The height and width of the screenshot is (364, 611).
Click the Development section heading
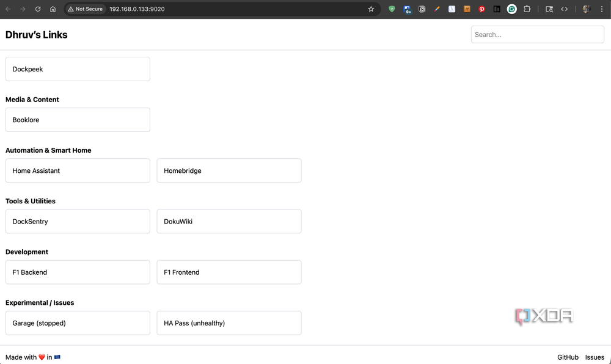coord(26,252)
